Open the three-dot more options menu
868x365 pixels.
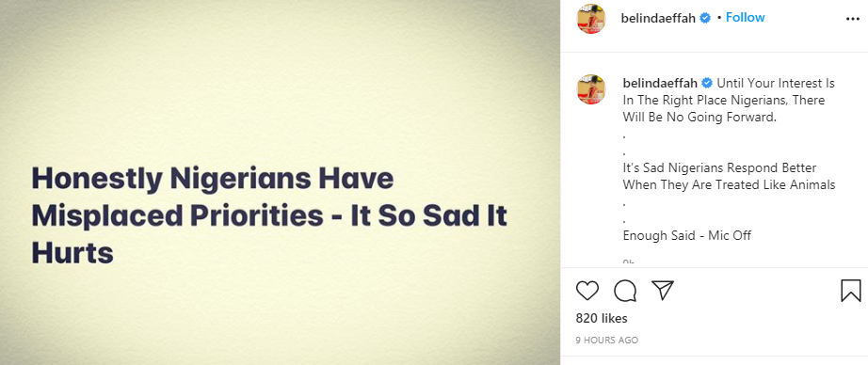point(853,18)
